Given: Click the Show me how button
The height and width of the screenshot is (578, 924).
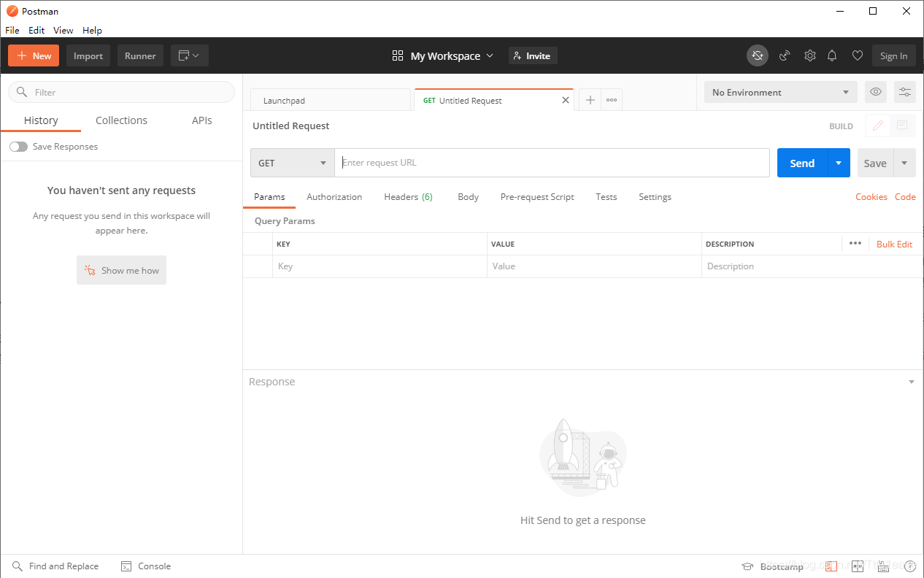Looking at the screenshot, I should [x=121, y=270].
